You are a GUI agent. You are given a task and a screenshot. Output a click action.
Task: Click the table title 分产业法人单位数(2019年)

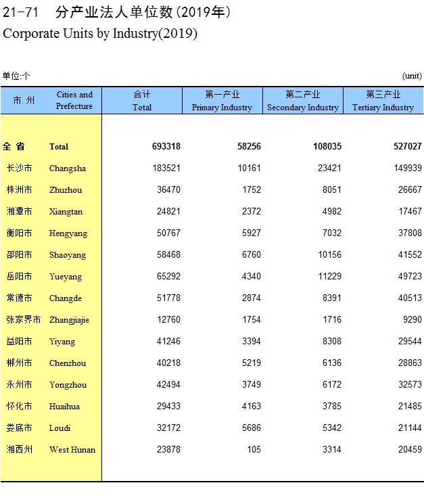point(143,12)
